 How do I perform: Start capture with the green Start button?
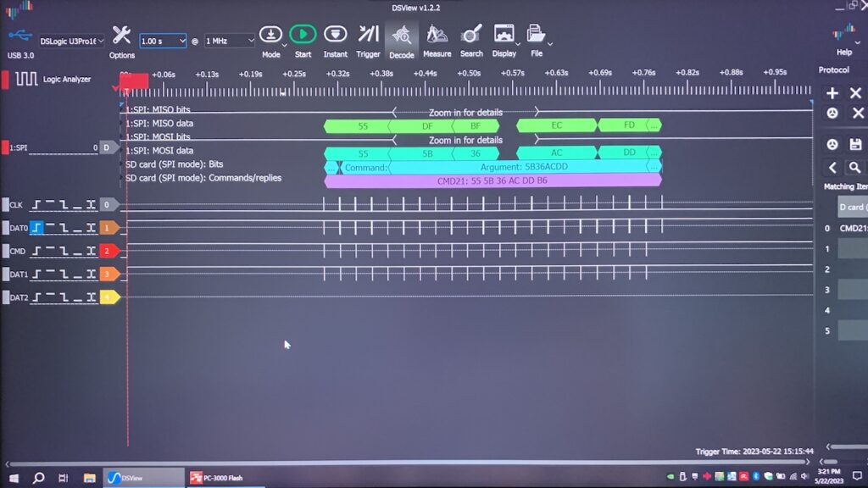302,35
